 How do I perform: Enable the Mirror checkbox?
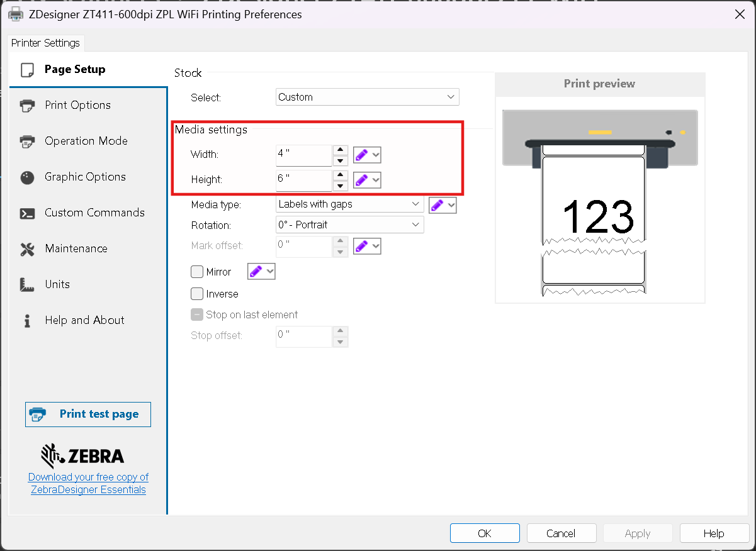(197, 272)
